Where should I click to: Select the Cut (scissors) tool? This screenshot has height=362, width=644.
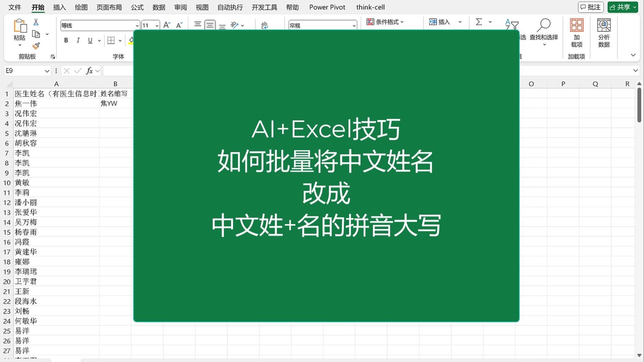tap(36, 22)
